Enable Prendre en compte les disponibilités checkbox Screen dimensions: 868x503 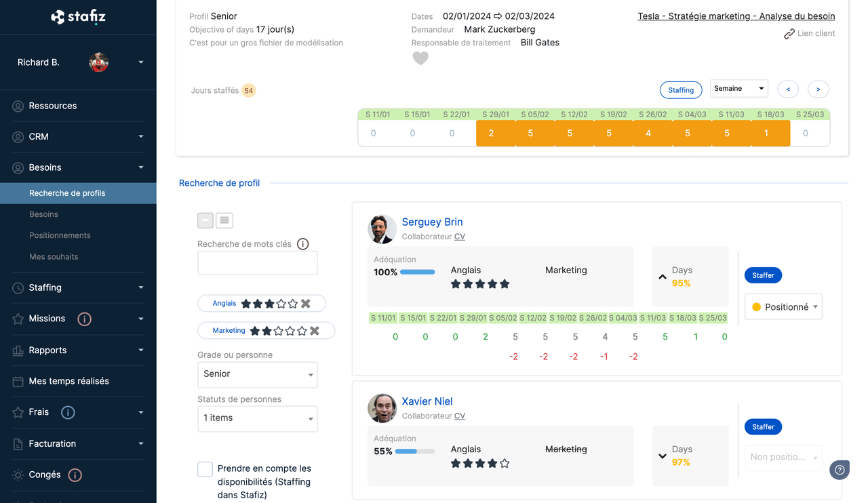pyautogui.click(x=205, y=469)
